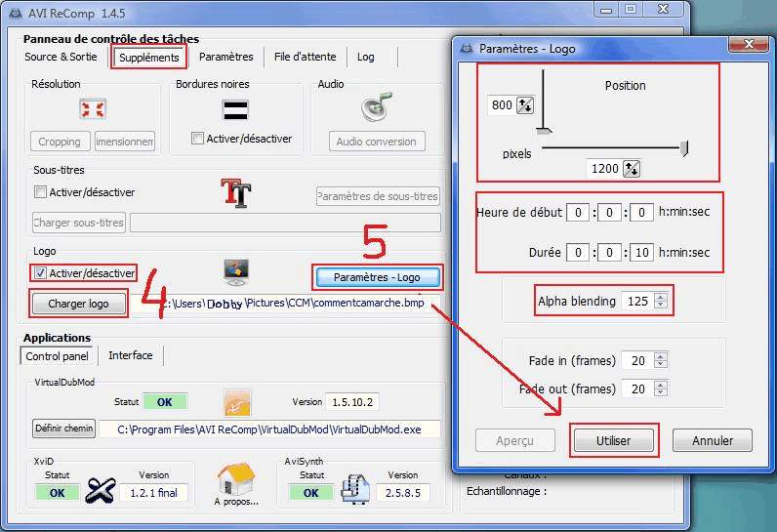The image size is (777, 532).
Task: Select the Suppléments tab
Action: point(149,58)
